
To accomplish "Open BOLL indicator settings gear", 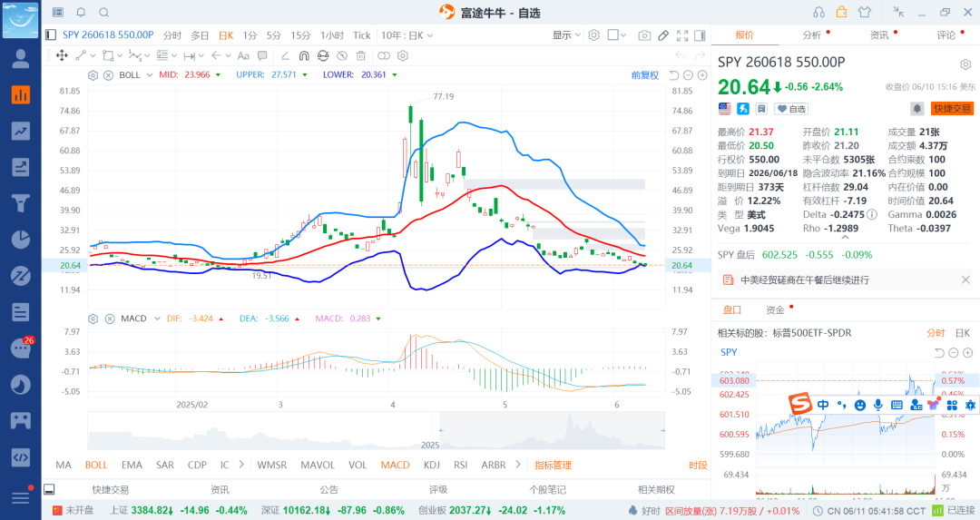I will (x=93, y=75).
